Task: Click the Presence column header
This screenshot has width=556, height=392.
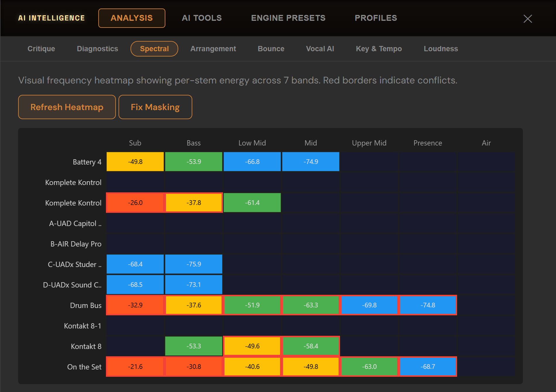Action: pyautogui.click(x=428, y=143)
